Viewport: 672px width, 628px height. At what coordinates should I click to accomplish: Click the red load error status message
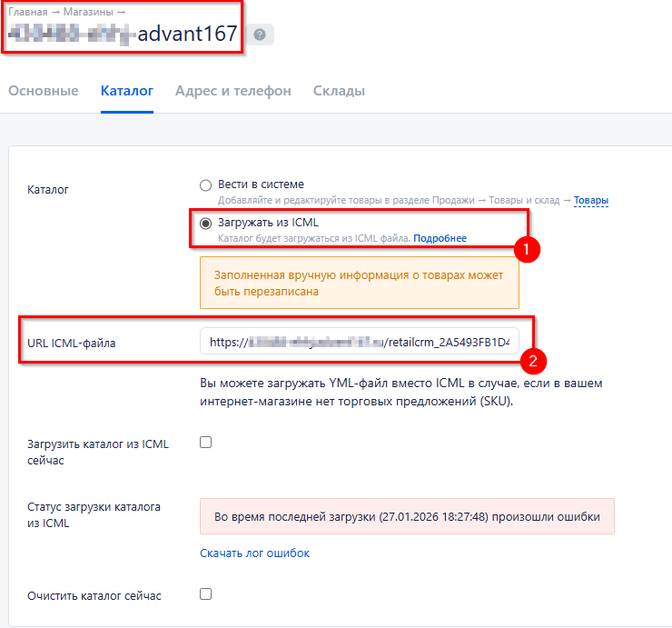(x=407, y=516)
